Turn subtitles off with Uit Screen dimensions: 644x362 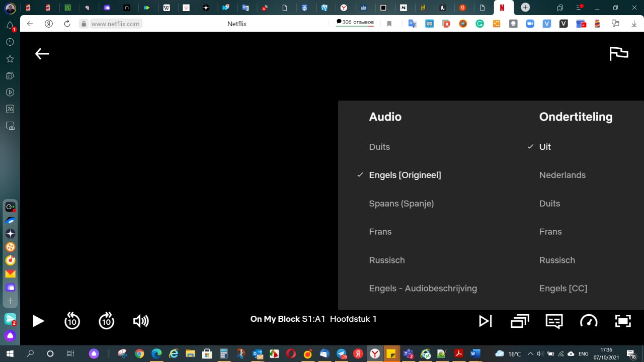point(545,147)
